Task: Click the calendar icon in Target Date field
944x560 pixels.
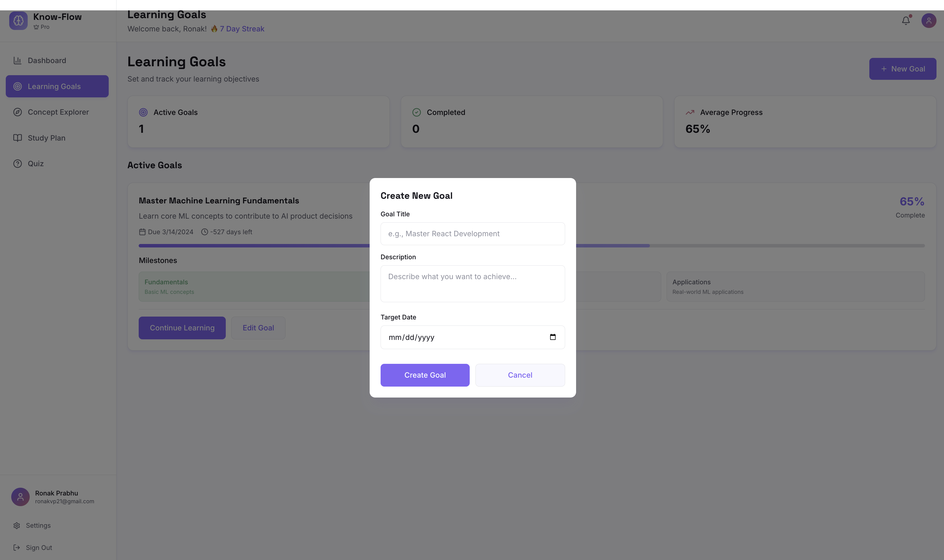Action: (552, 337)
